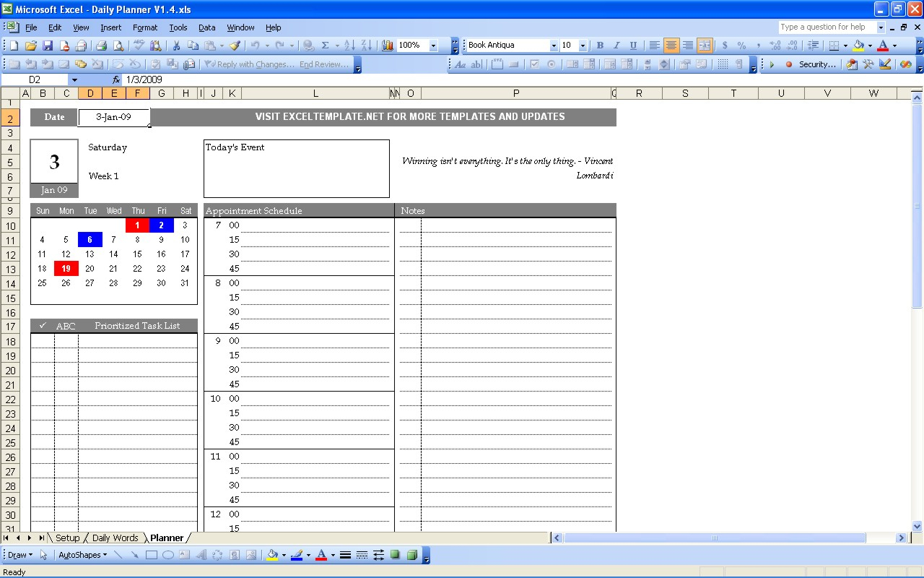Open the Draw menu in Drawing toolbar

click(20, 555)
